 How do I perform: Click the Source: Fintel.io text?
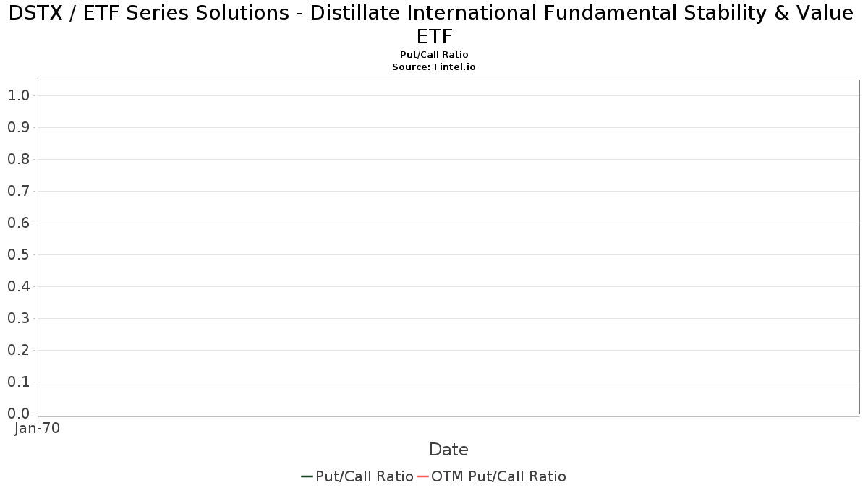point(434,67)
